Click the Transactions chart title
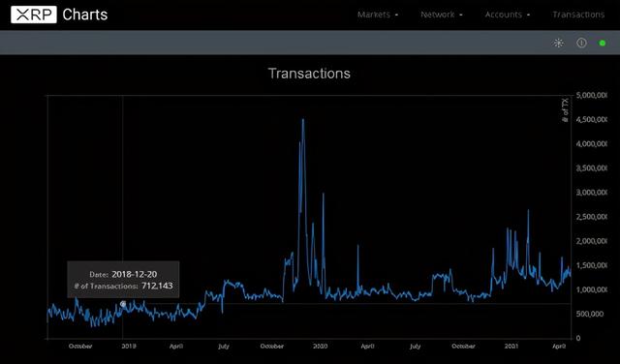Image resolution: width=620 pixels, height=364 pixels. (x=309, y=74)
